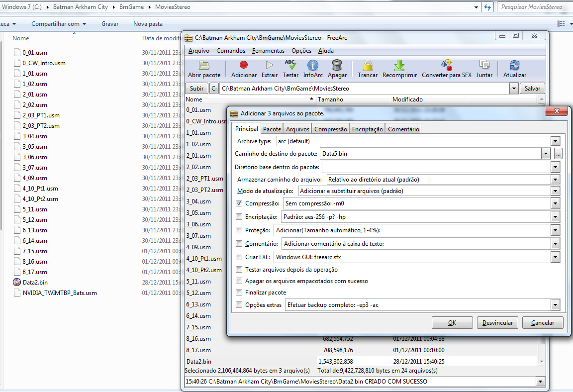Enable the Comentário checkbox
The width and height of the screenshot is (573, 392).
tap(239, 243)
